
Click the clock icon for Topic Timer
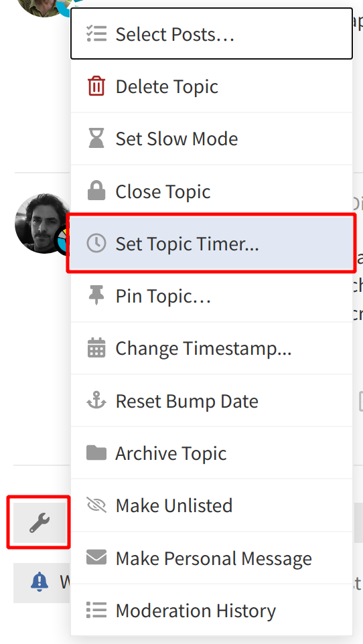[x=96, y=244]
